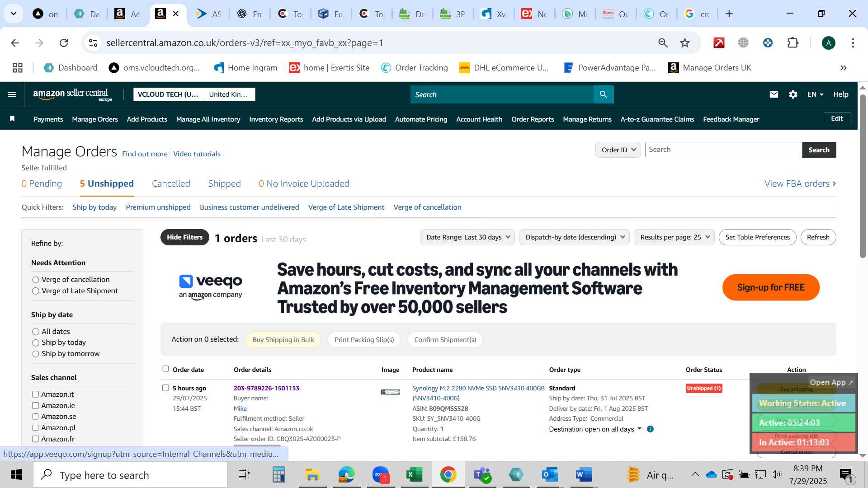This screenshot has height=488, width=868.
Task: Click the magnifier search button in header
Action: [604, 94]
